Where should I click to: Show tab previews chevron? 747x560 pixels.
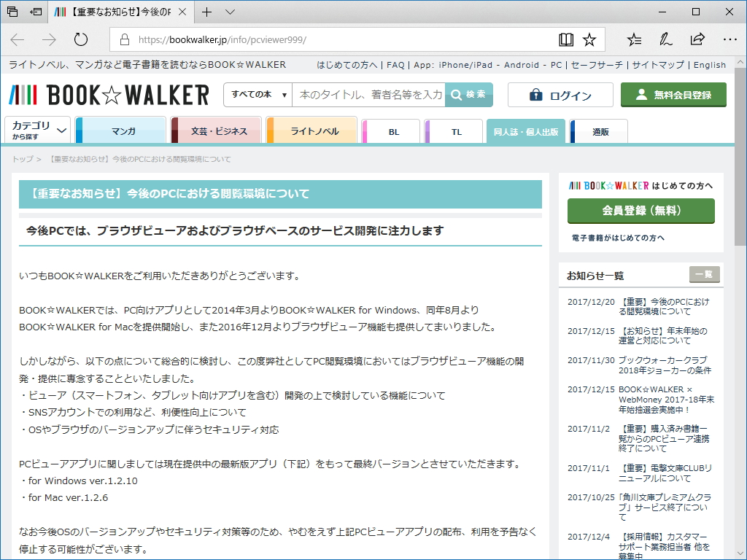(x=230, y=12)
